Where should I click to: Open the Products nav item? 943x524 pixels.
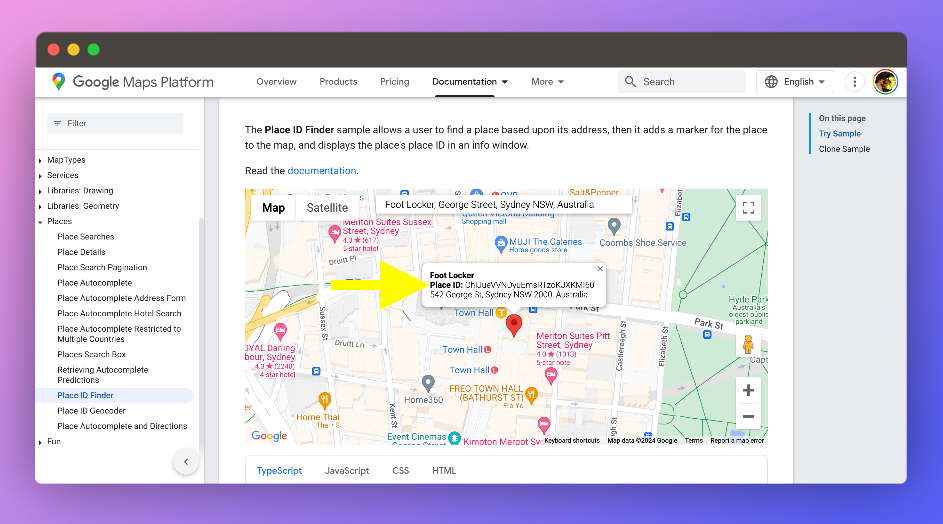338,82
